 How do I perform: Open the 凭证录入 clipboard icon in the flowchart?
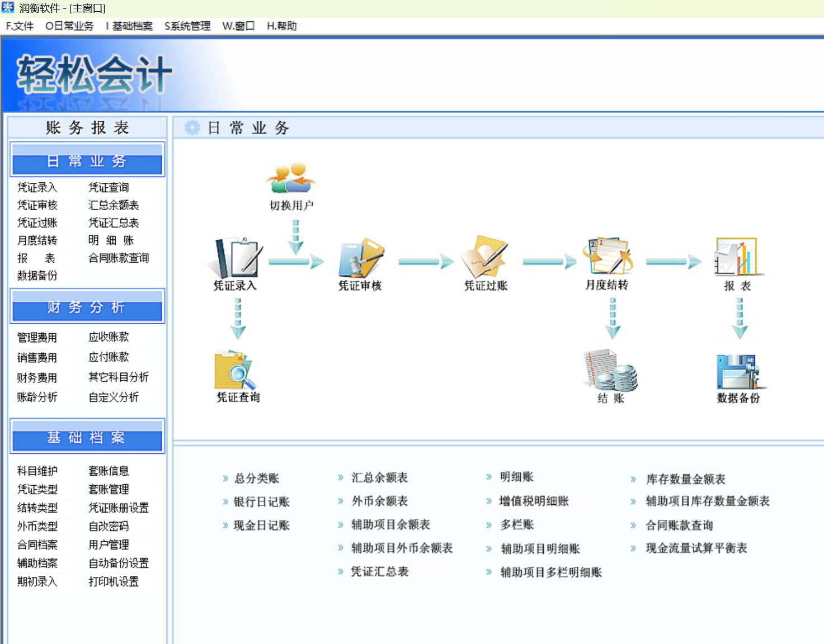tap(235, 257)
